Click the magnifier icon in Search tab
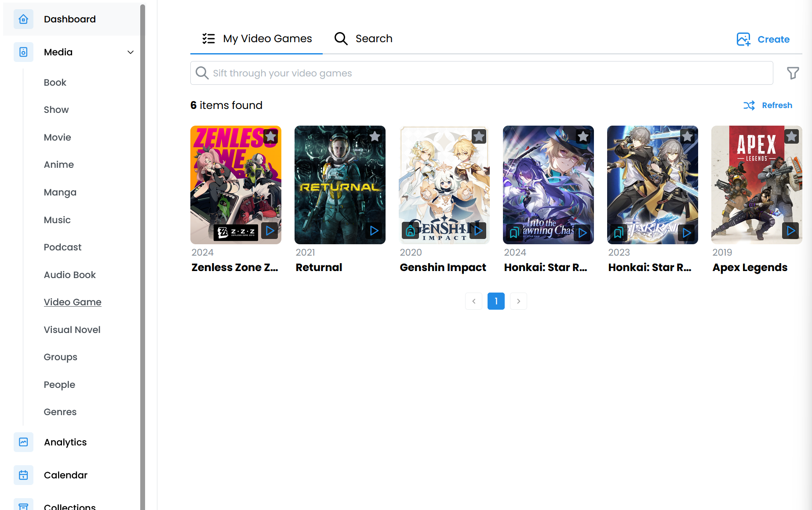Viewport: 812px width, 510px height. (x=341, y=39)
